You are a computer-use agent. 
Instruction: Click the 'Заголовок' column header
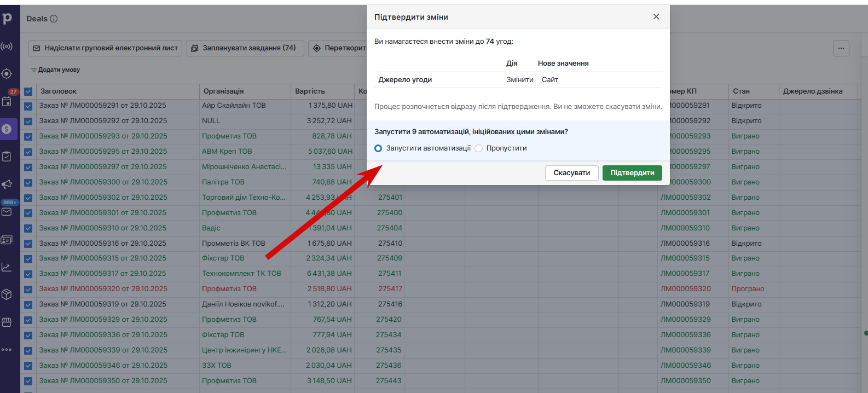click(59, 91)
